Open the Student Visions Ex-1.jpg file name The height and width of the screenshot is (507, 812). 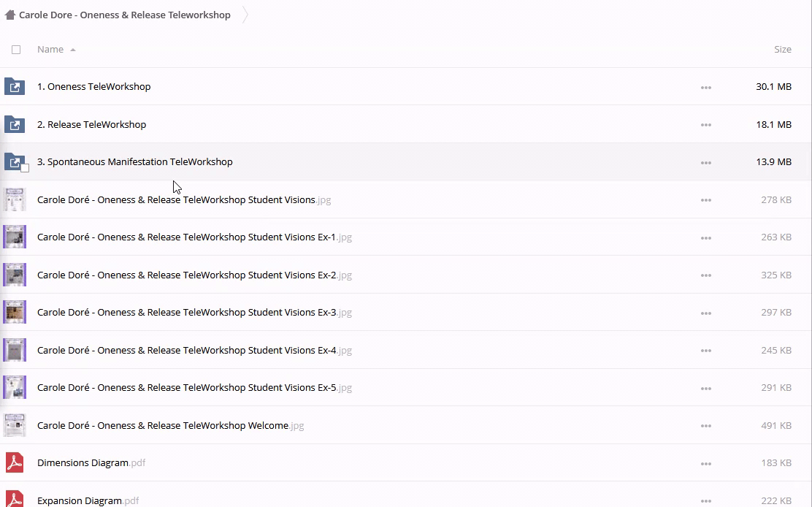(186, 237)
